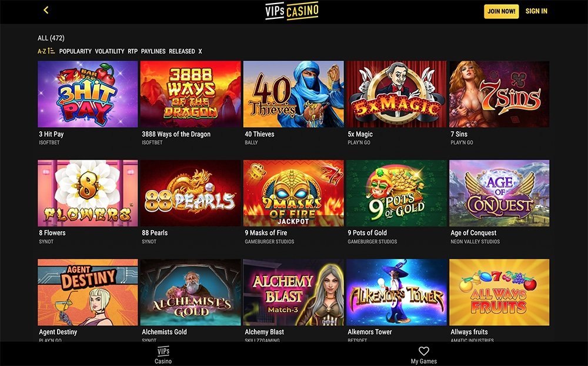
Task: Sort games by Paylines
Action: click(153, 51)
